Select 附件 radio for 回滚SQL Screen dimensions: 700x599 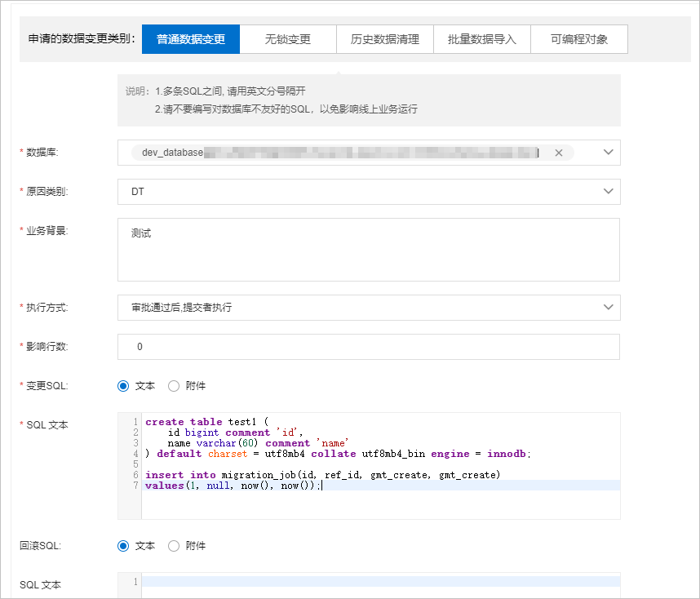point(174,546)
